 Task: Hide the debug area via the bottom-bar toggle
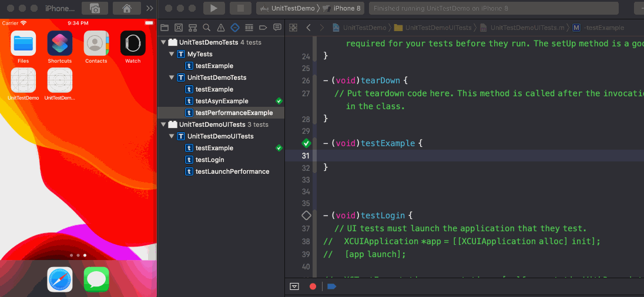[295, 286]
